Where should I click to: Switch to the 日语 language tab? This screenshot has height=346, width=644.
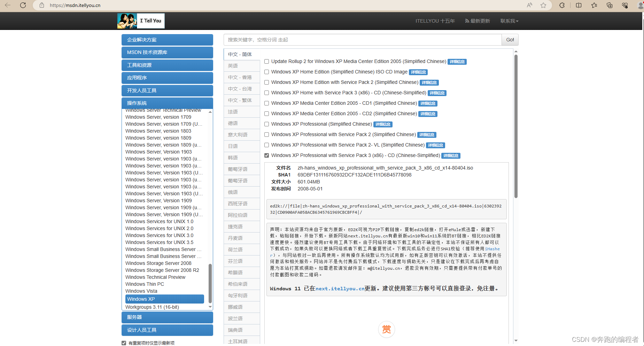pos(242,146)
